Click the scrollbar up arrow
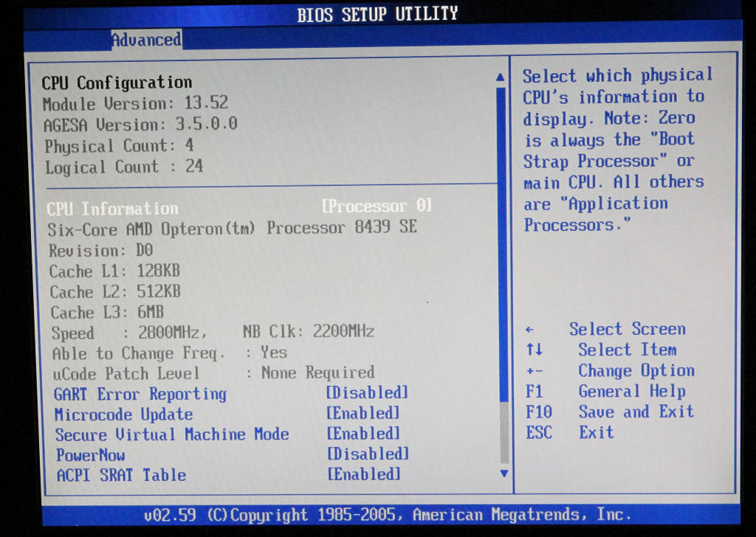The width and height of the screenshot is (756, 537). tap(500, 77)
